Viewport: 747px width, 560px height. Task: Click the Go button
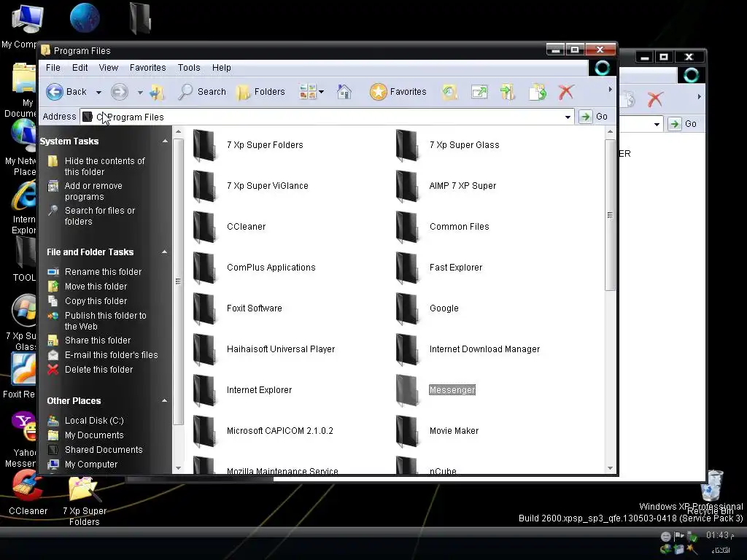pos(594,117)
